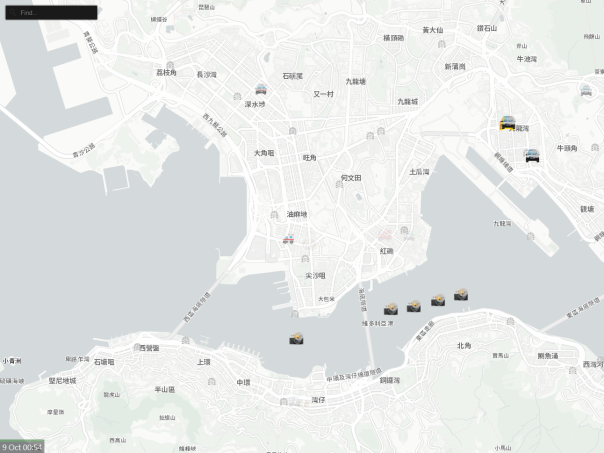Click the boat marker in the harbour north of 中環
The height and width of the screenshot is (453, 604).
296,339
